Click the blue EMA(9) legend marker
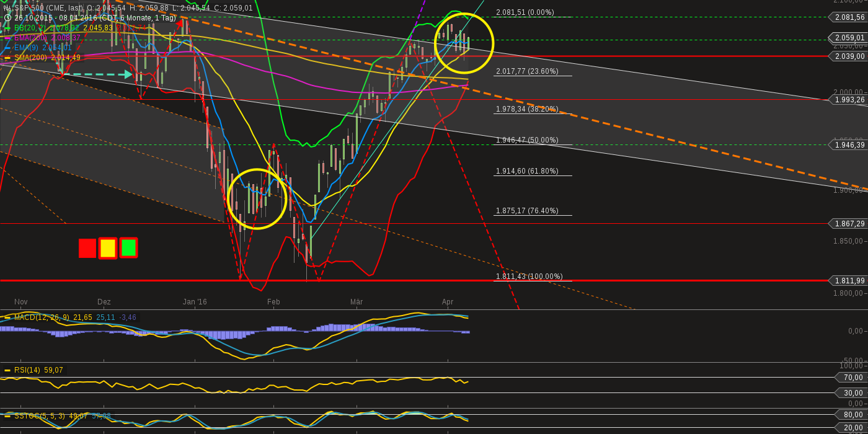Viewport: 868px width, 434px height. click(x=7, y=47)
